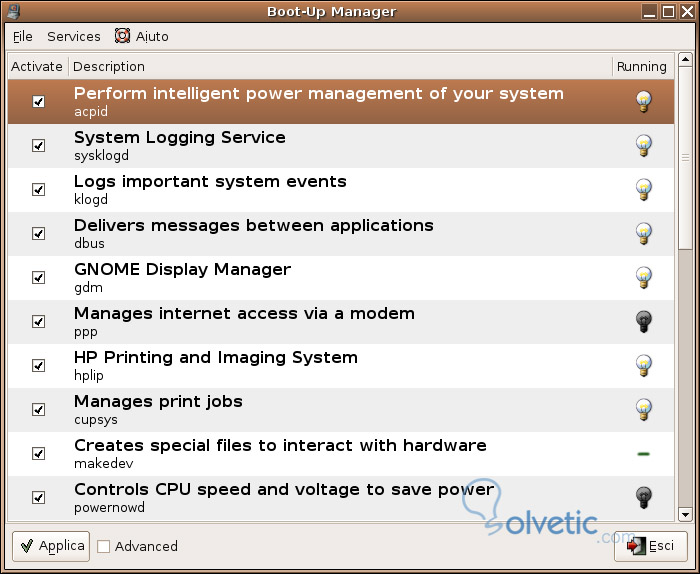Image resolution: width=700 pixels, height=574 pixels.
Task: Sort by the Activate column header
Action: 38,67
